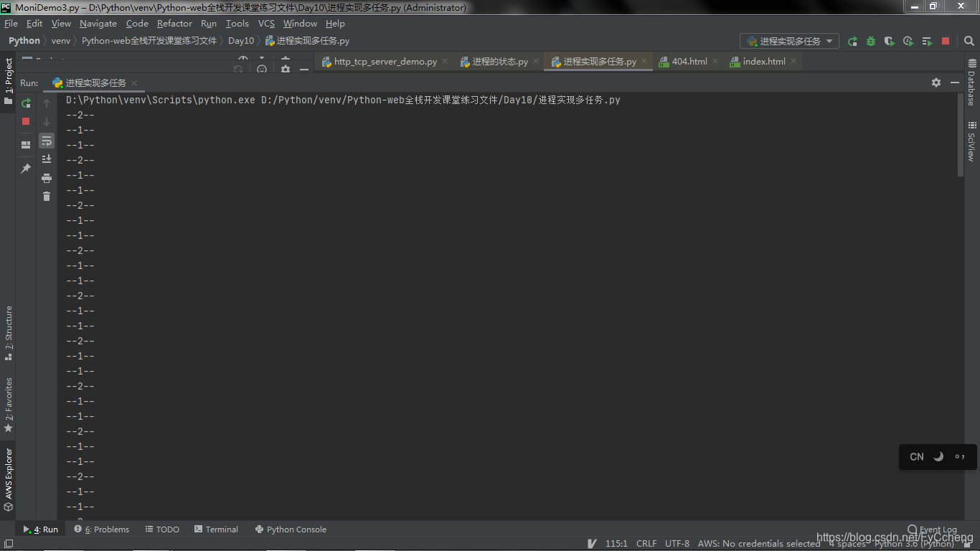Open the Favorites side panel
Screen dimensions: 980x551
pyautogui.click(x=9, y=405)
